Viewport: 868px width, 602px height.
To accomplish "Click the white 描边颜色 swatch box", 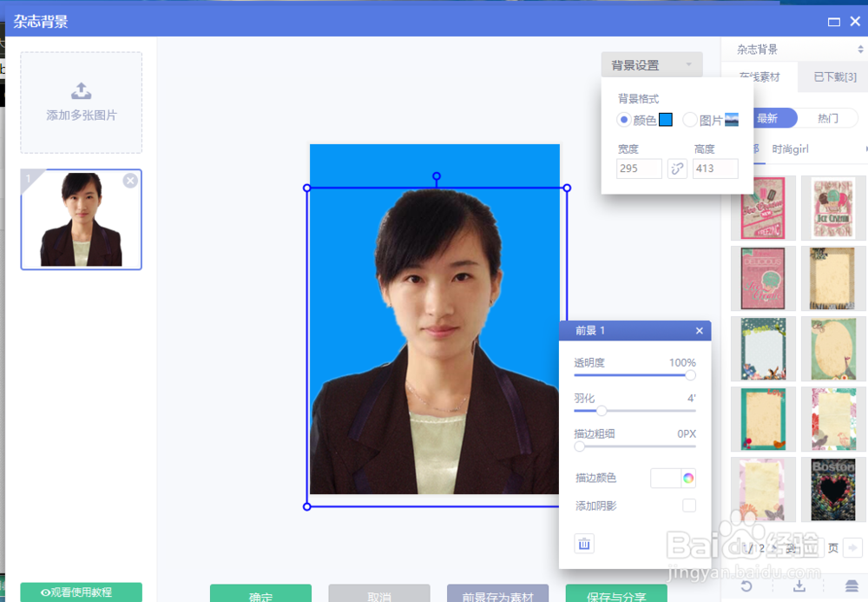I will point(666,478).
